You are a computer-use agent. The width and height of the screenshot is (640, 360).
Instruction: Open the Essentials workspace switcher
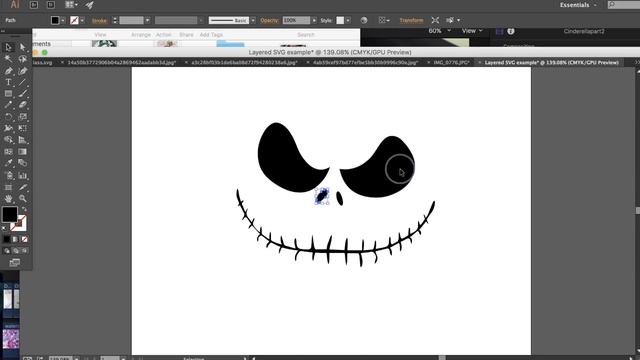[578, 5]
